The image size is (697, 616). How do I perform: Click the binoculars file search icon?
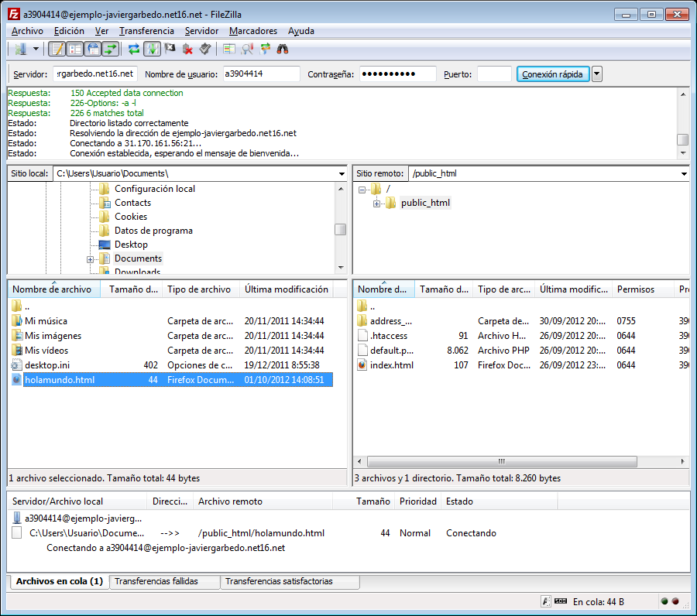click(x=283, y=50)
